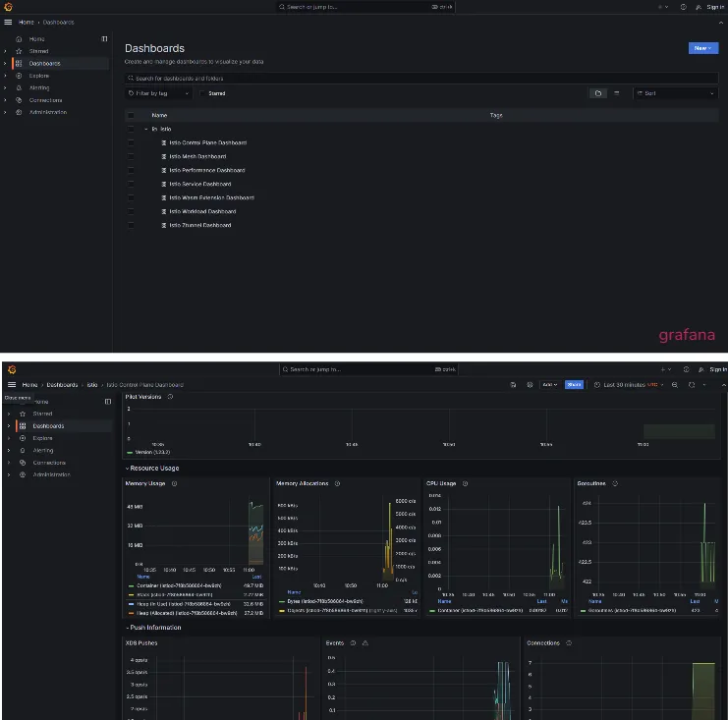The height and width of the screenshot is (720, 728).
Task: Click Version legend color swatch in Pilot Versions
Action: 130,453
